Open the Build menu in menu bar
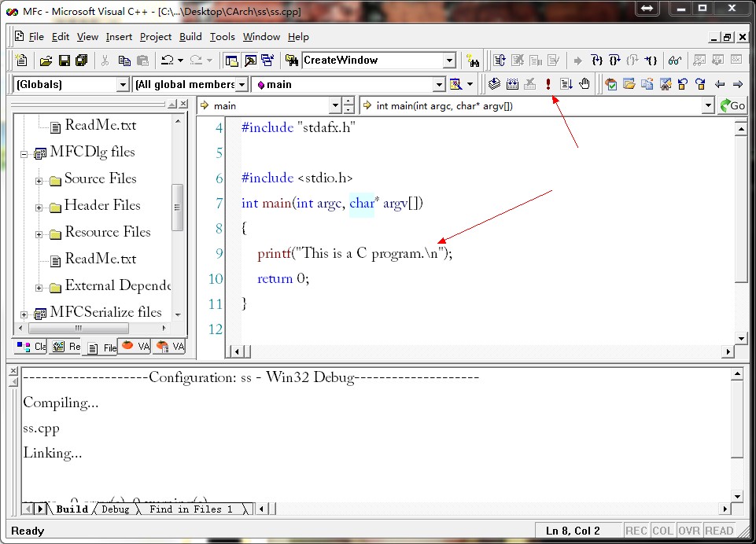 pos(190,37)
